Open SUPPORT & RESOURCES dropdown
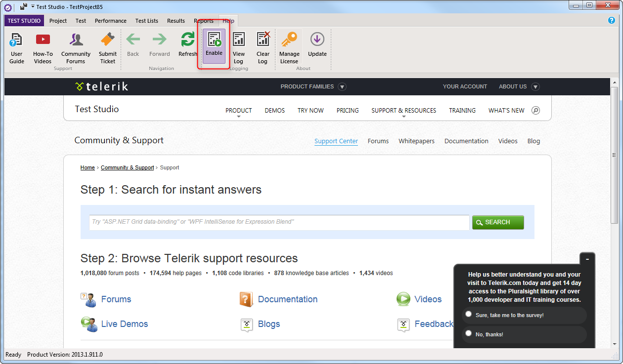This screenshot has height=364, width=623. click(403, 111)
